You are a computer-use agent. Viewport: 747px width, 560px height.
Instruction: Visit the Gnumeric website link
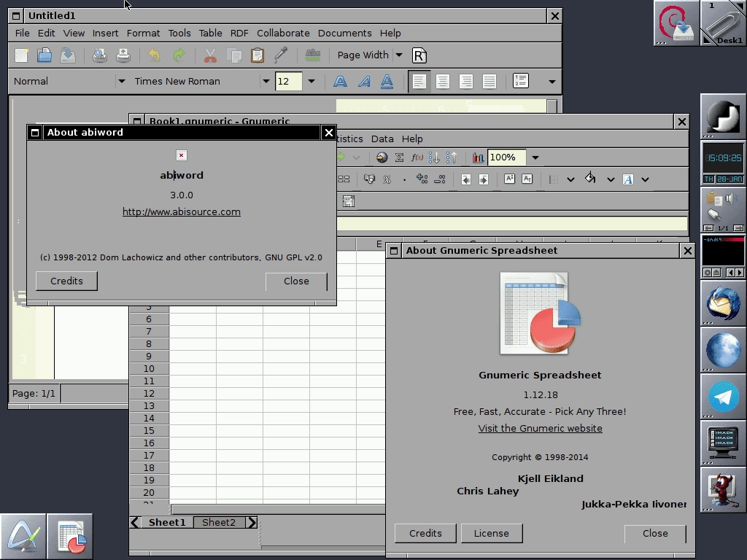tap(541, 428)
